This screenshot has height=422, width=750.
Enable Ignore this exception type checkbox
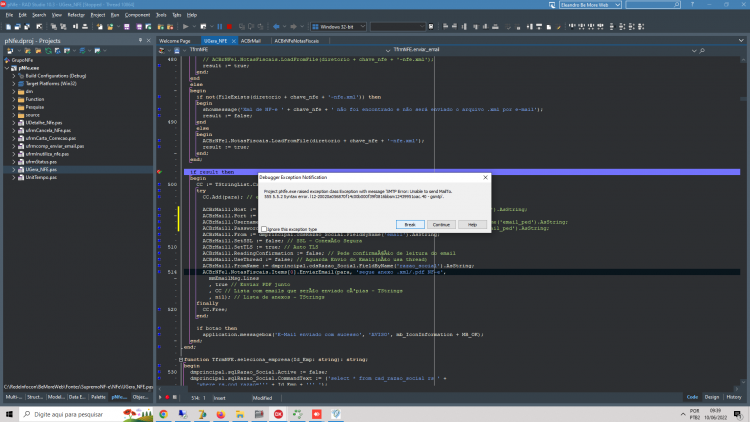[x=264, y=229]
